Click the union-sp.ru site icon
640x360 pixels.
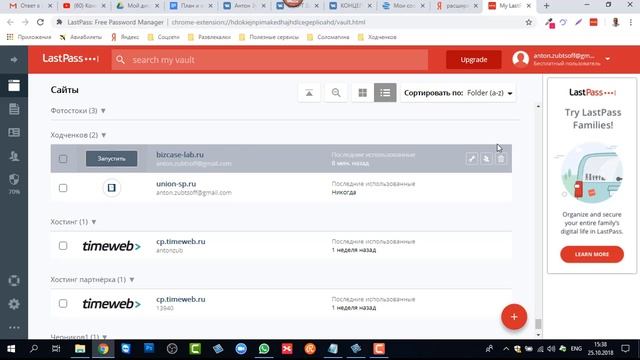(x=111, y=188)
